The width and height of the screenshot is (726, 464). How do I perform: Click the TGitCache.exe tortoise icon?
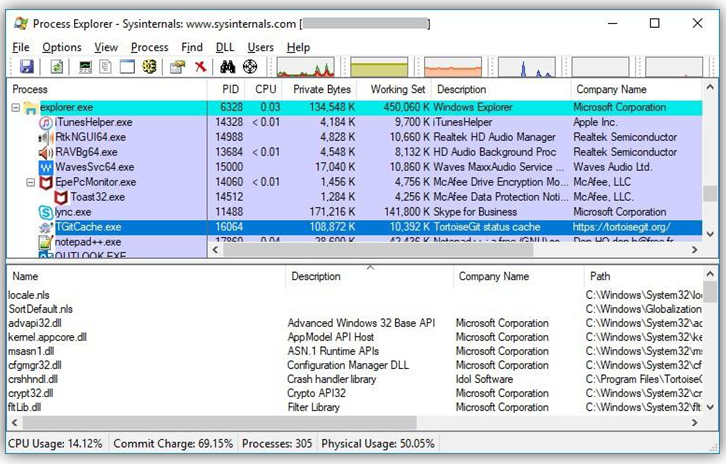coord(46,227)
